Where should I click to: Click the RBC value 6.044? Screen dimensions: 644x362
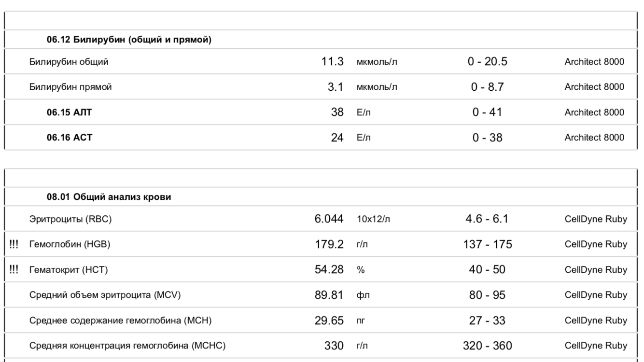click(329, 219)
